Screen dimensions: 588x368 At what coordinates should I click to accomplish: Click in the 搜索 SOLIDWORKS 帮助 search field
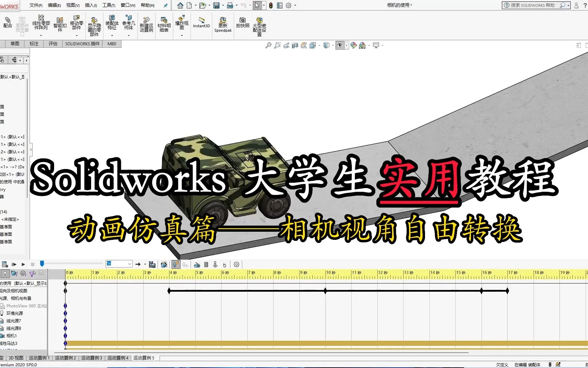533,5
